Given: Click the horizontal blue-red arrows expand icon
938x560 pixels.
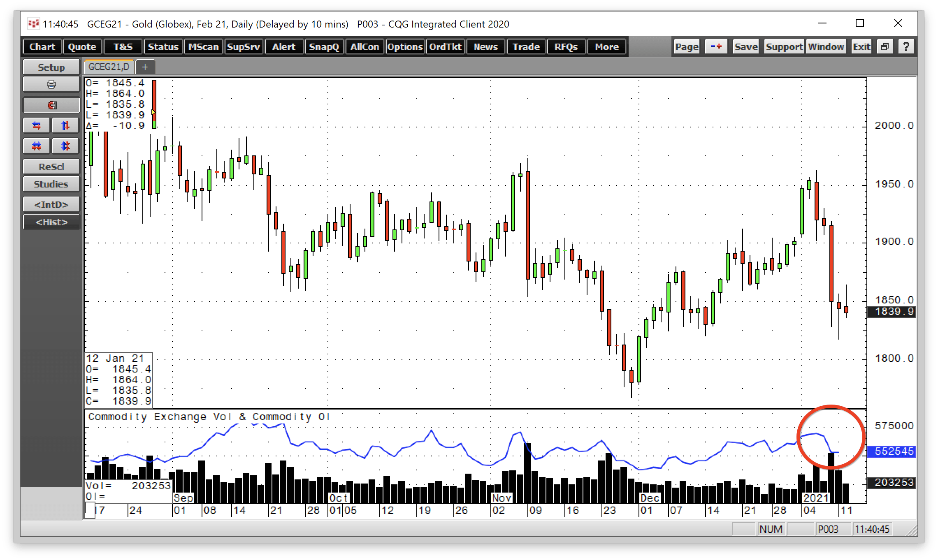Looking at the screenshot, I should [x=37, y=125].
